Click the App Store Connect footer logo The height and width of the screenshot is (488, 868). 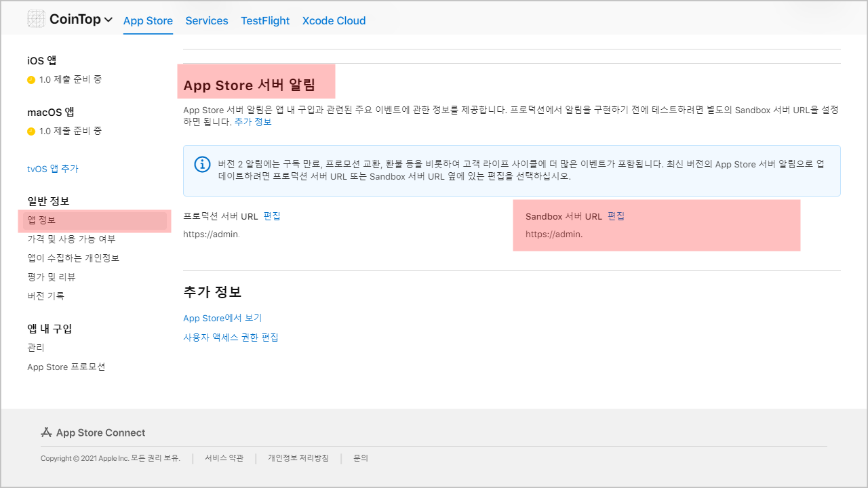pyautogui.click(x=93, y=432)
